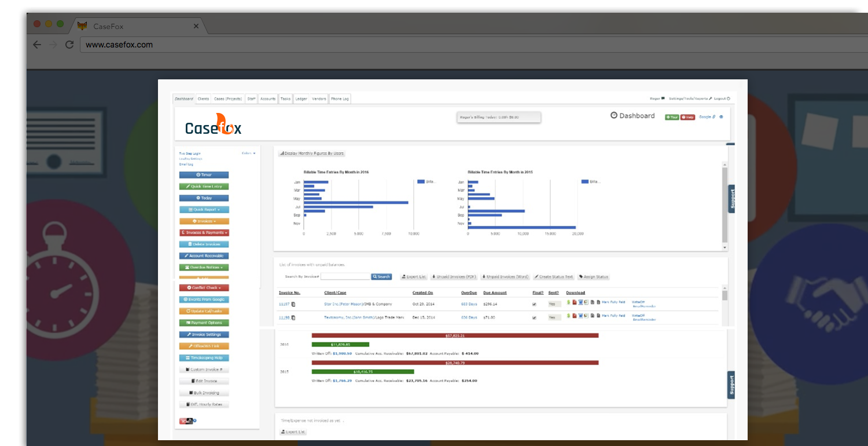868x446 pixels.
Task: Click Mark Fully Paid for invoice 11197
Action: pos(613,302)
